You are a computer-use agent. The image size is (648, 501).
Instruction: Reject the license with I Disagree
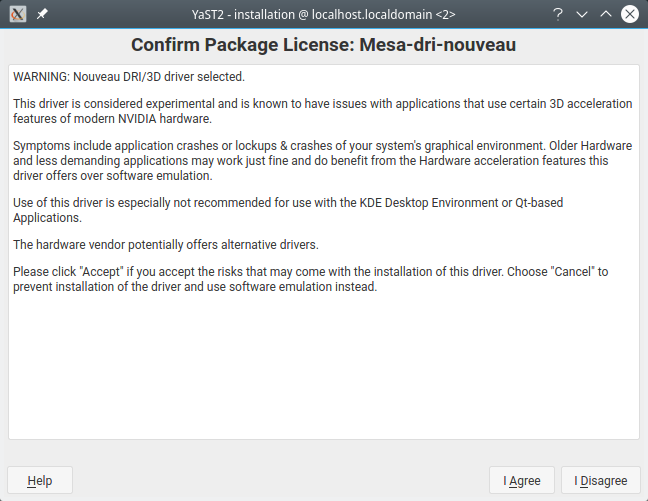tap(601, 481)
